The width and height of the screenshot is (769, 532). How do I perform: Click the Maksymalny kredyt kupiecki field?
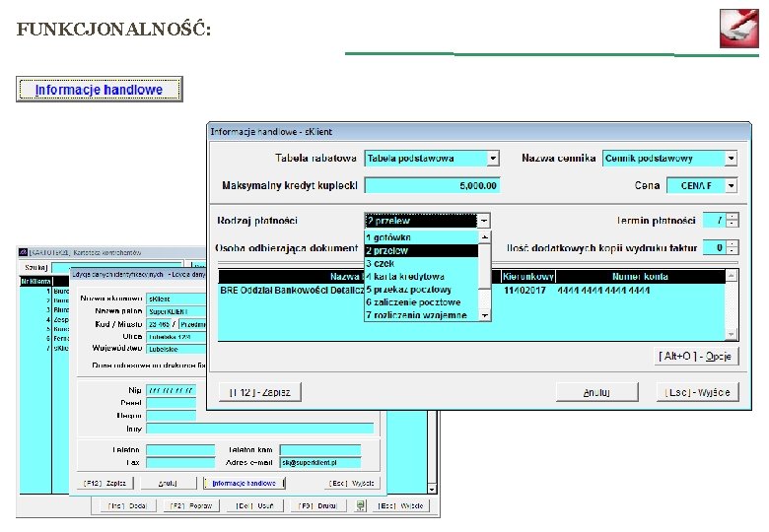(432, 185)
